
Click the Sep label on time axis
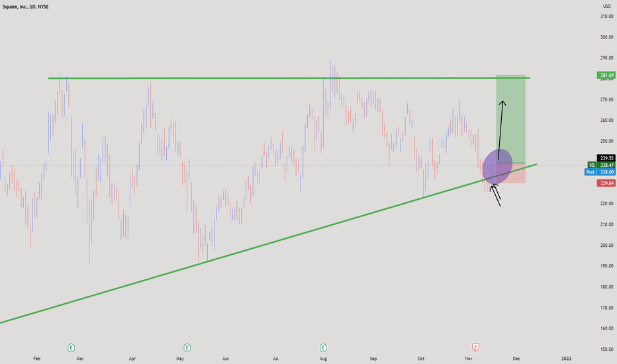tap(373, 359)
